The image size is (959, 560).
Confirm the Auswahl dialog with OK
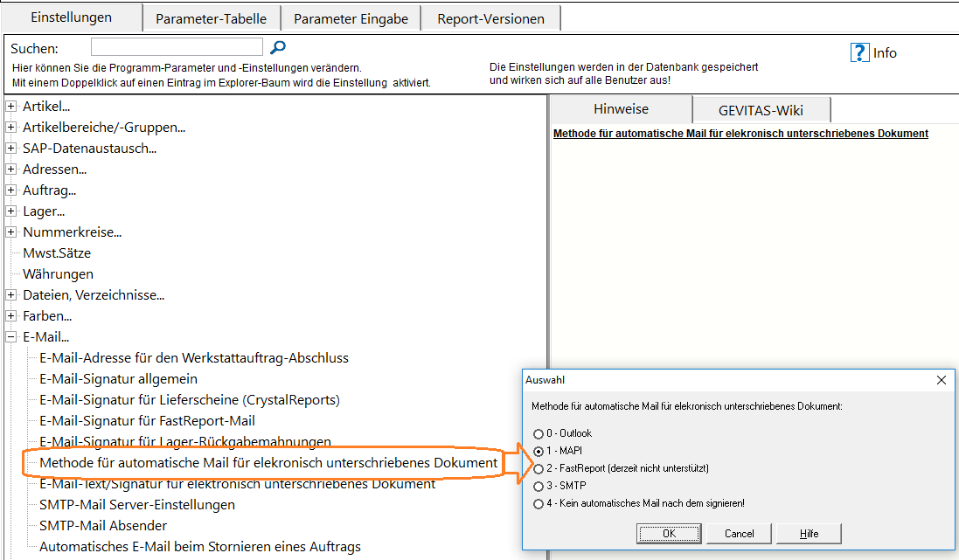click(x=669, y=534)
